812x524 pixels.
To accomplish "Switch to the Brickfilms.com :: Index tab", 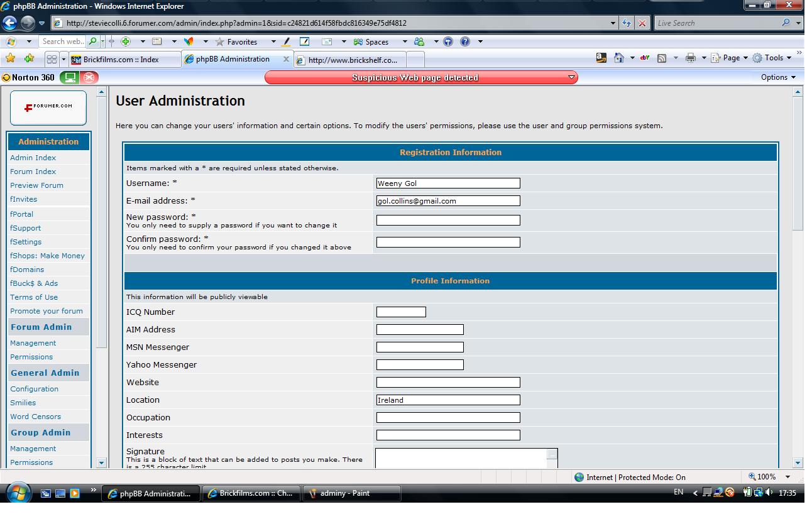I will [x=124, y=60].
